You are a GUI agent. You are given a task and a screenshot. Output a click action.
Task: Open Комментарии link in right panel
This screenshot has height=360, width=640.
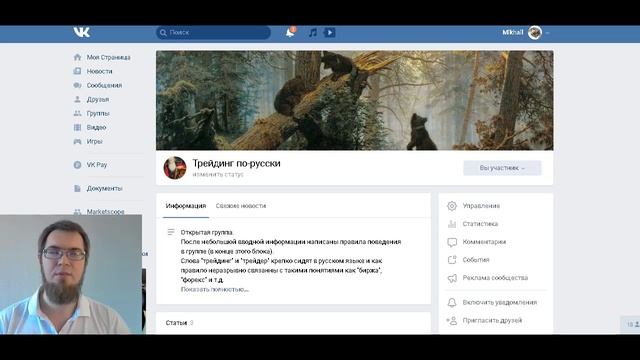[x=484, y=242]
